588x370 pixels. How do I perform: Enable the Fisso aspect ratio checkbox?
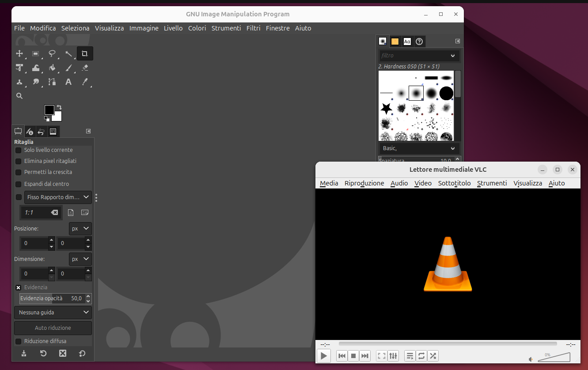pyautogui.click(x=19, y=197)
